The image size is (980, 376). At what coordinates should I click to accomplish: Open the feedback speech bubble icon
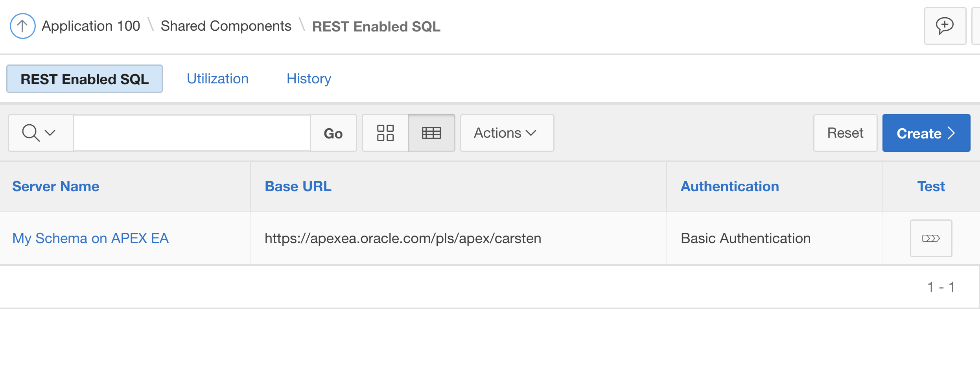coord(945,26)
